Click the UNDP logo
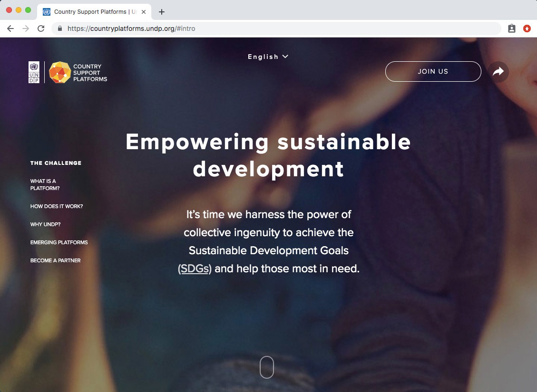This screenshot has height=392, width=537. click(x=34, y=72)
